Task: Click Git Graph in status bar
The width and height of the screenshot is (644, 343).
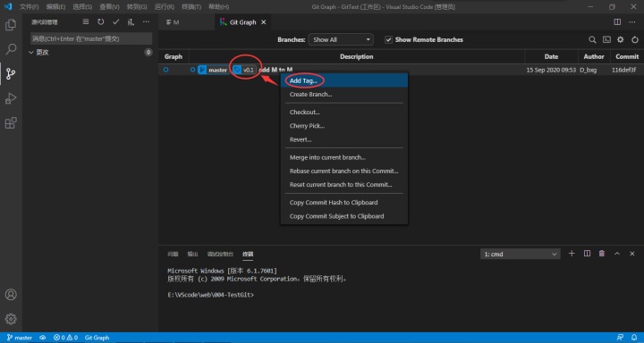Action: coord(97,338)
